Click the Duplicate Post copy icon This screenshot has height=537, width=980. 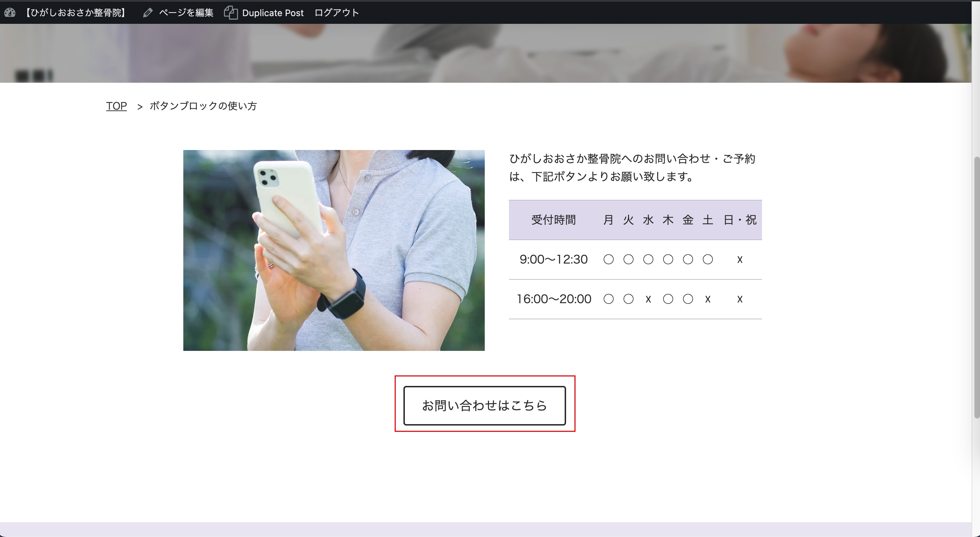[231, 13]
